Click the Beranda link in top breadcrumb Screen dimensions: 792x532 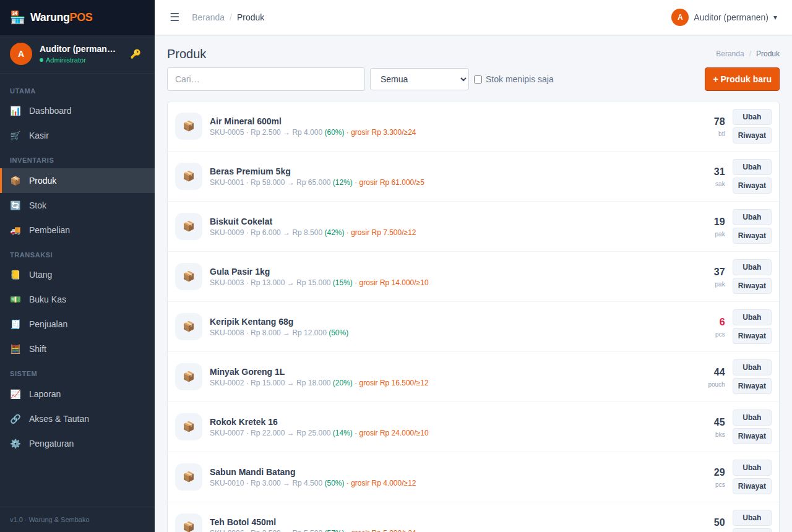[208, 17]
